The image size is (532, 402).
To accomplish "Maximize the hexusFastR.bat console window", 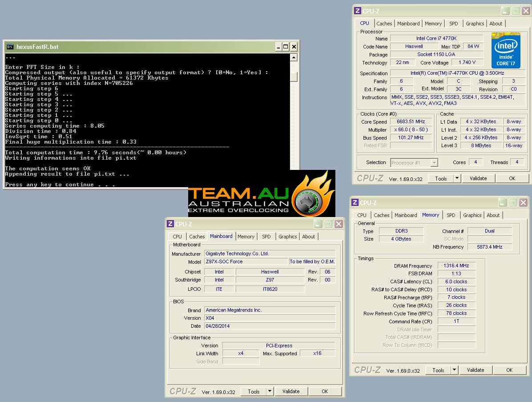I will (x=286, y=46).
